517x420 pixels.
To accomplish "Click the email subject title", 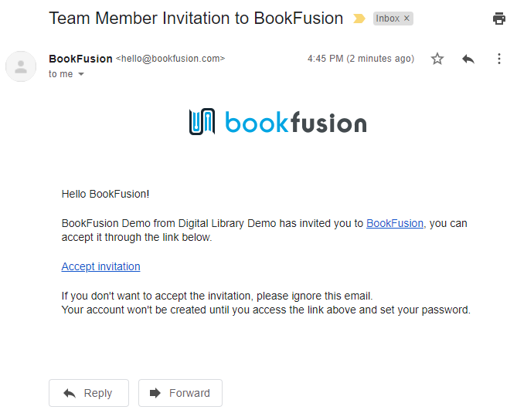I will 196,19.
